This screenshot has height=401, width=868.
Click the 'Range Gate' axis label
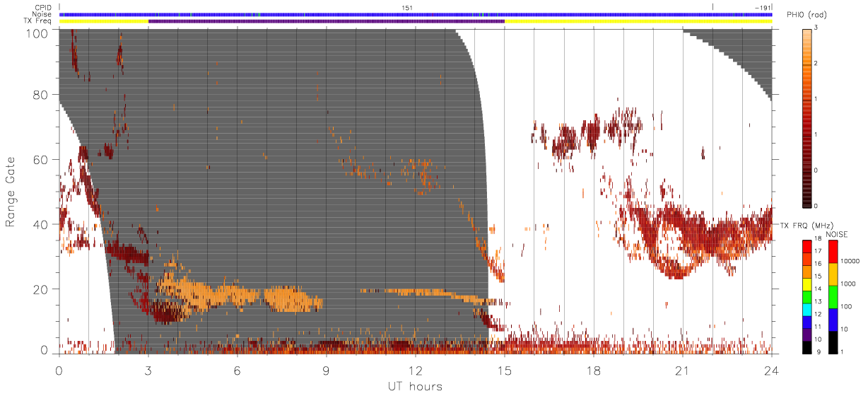coord(10,190)
